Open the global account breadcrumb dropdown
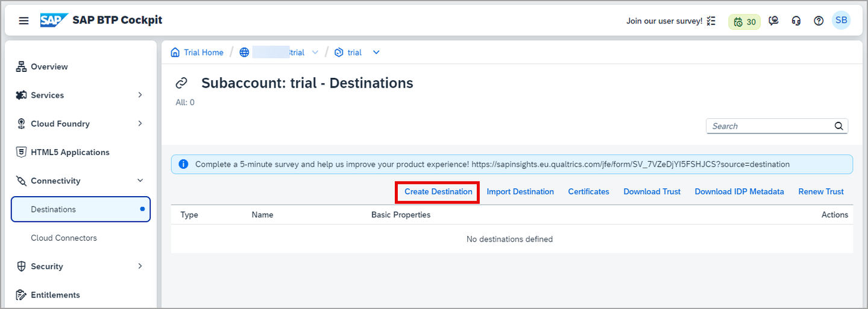This screenshot has width=868, height=309. click(x=315, y=53)
